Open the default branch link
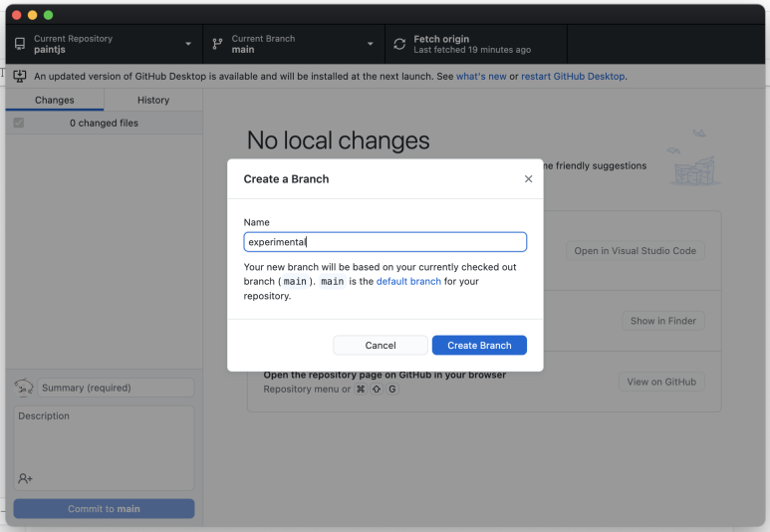770x532 pixels. pyautogui.click(x=408, y=282)
